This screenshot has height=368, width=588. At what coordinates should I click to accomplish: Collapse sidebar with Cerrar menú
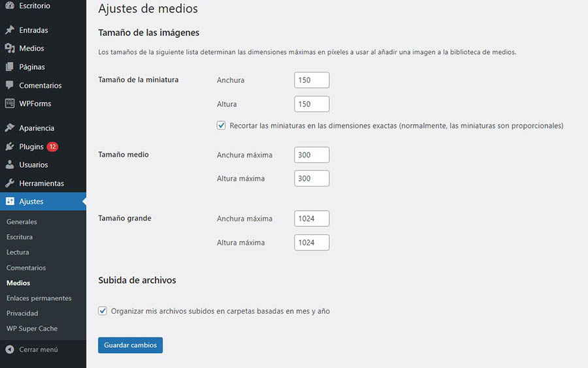pyautogui.click(x=31, y=349)
